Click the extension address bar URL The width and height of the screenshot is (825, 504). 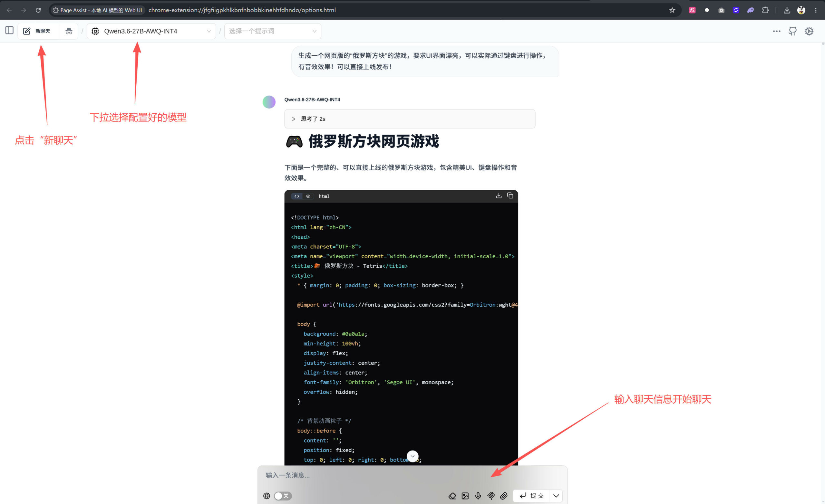tap(242, 10)
